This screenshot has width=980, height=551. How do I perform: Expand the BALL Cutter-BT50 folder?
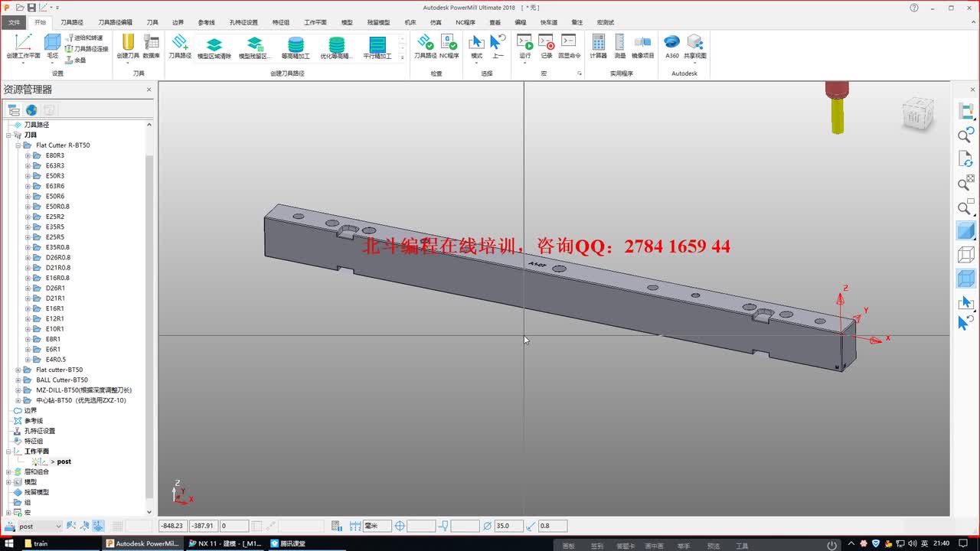click(x=18, y=380)
